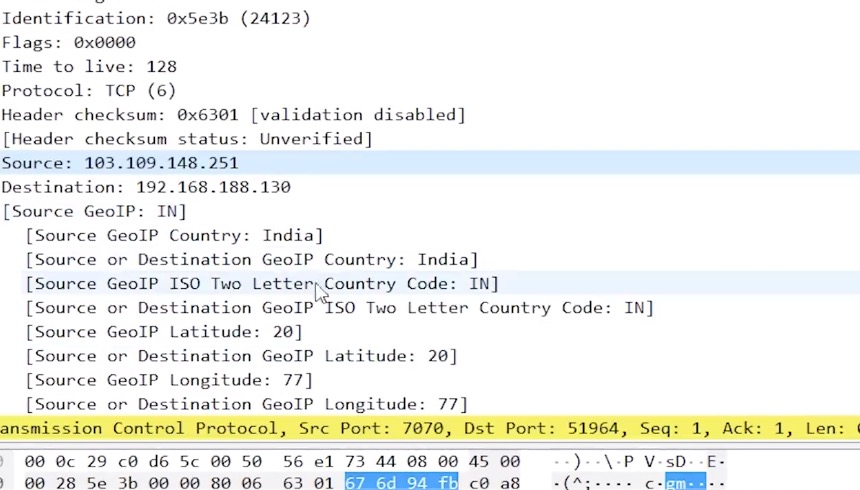Screen dimensions: 860x490
Task: Select Source GeoIP ISO Two Letter Country Code
Action: click(x=261, y=283)
